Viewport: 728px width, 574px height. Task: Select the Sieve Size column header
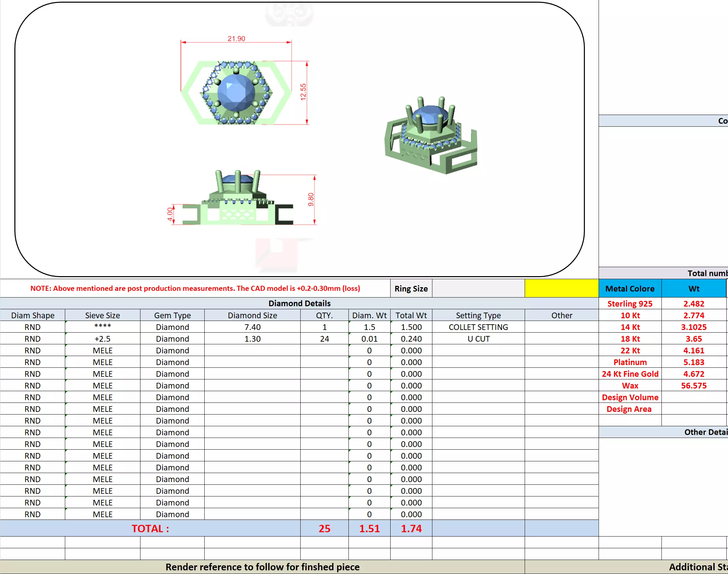(103, 315)
